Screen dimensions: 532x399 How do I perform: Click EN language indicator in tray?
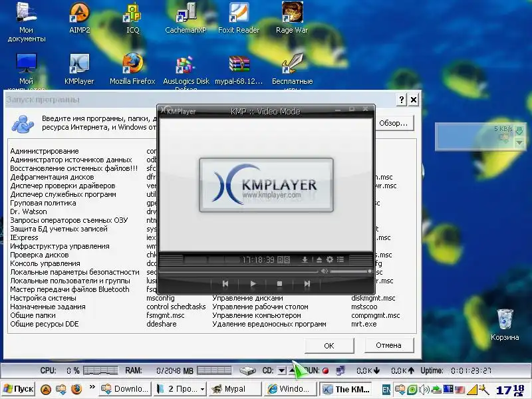(x=386, y=390)
